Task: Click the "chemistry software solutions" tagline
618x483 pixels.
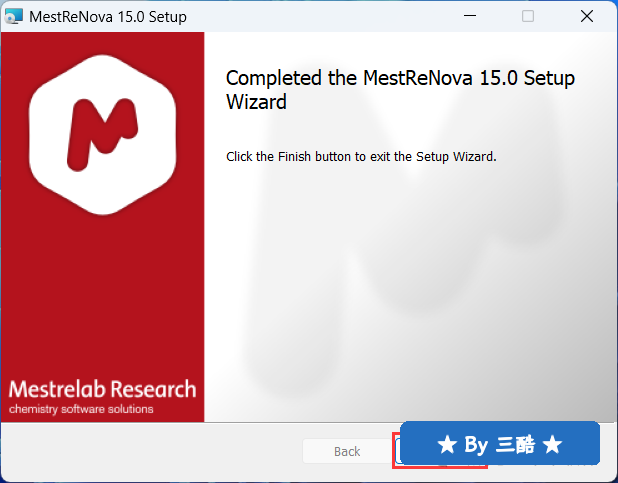Action: [81, 409]
